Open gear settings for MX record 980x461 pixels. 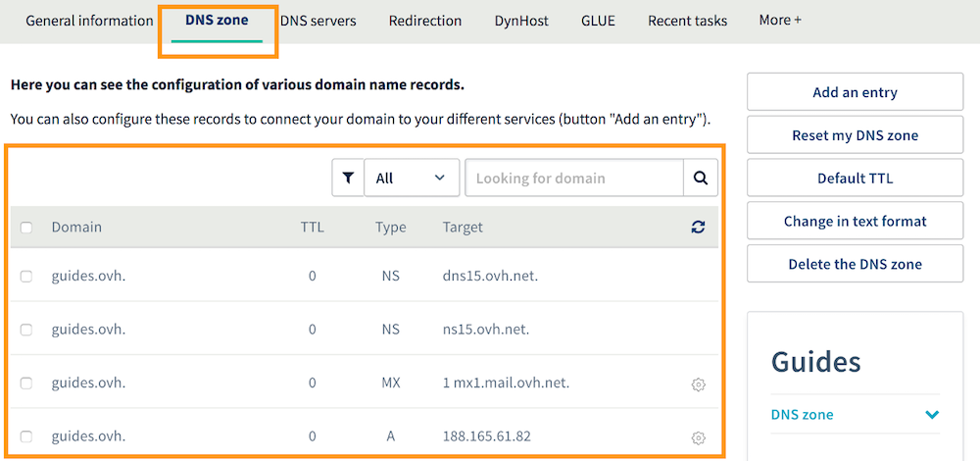[x=698, y=384]
